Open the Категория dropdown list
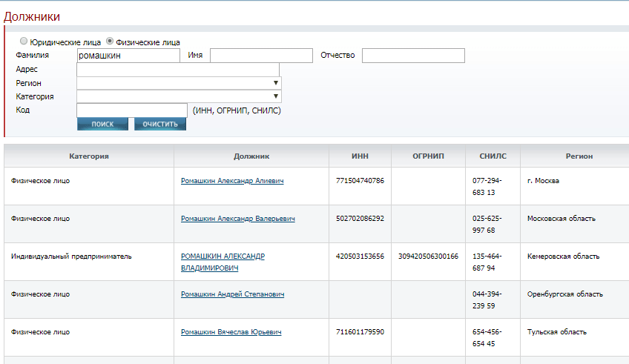This screenshot has height=364, width=629. [x=179, y=96]
